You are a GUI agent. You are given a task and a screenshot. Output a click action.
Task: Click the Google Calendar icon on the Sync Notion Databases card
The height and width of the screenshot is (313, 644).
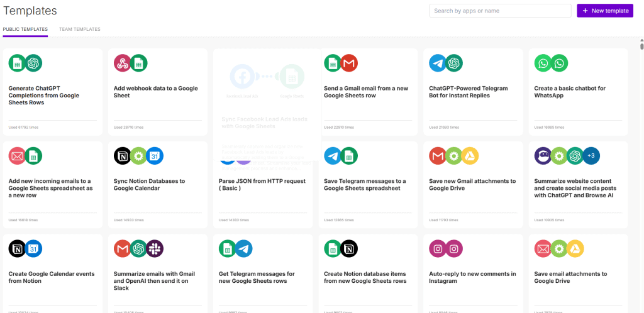[155, 156]
